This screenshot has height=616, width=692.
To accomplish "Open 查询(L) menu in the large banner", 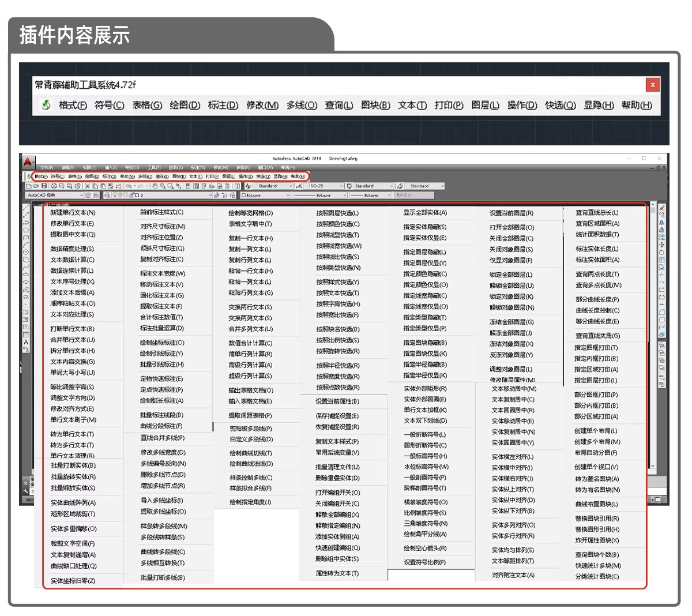I will [x=339, y=105].
